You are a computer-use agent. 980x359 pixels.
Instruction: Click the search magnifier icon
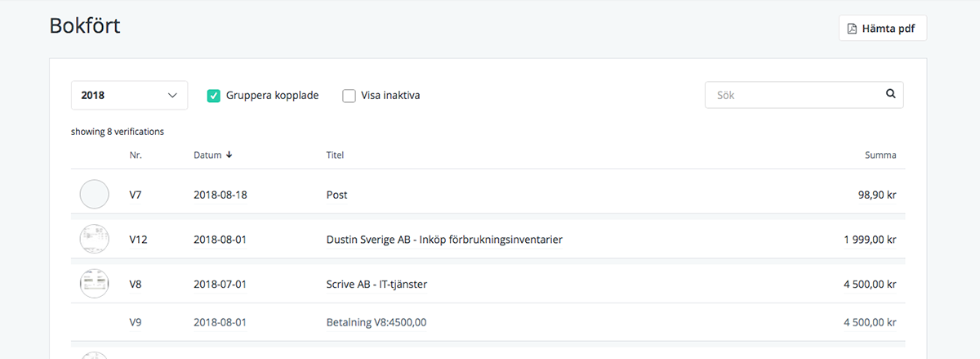coord(890,94)
